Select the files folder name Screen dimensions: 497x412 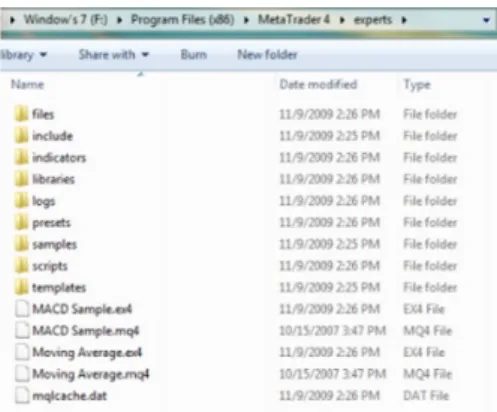pos(43,114)
